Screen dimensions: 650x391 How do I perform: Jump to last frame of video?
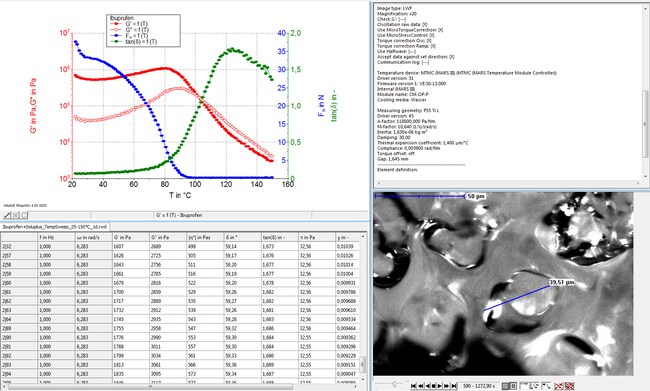click(454, 386)
